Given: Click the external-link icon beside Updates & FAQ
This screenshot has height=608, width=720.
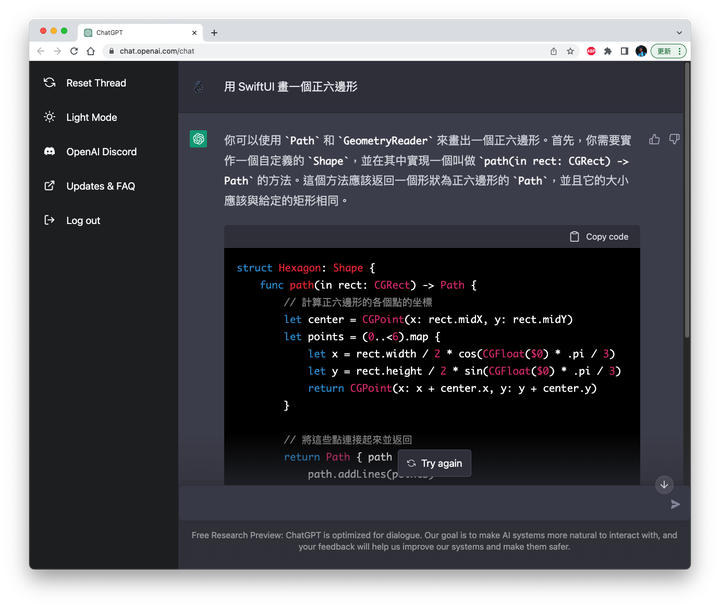Looking at the screenshot, I should click(50, 186).
